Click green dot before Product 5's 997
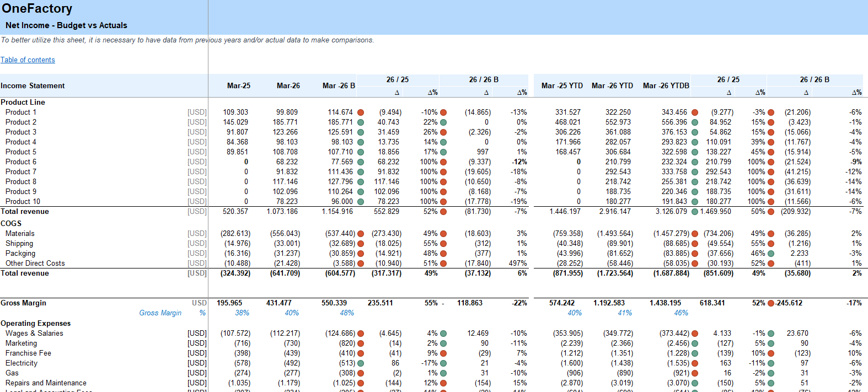868x392 pixels. [443, 152]
